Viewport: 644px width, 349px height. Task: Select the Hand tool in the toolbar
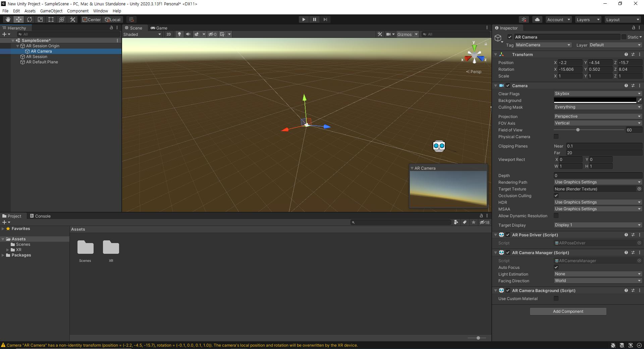(8, 19)
